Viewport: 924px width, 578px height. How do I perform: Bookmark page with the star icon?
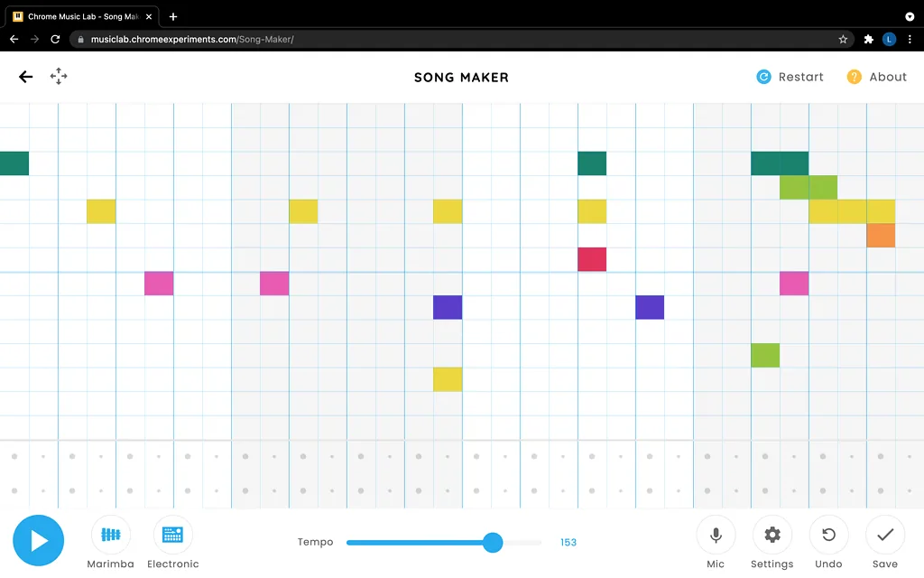[x=843, y=40]
